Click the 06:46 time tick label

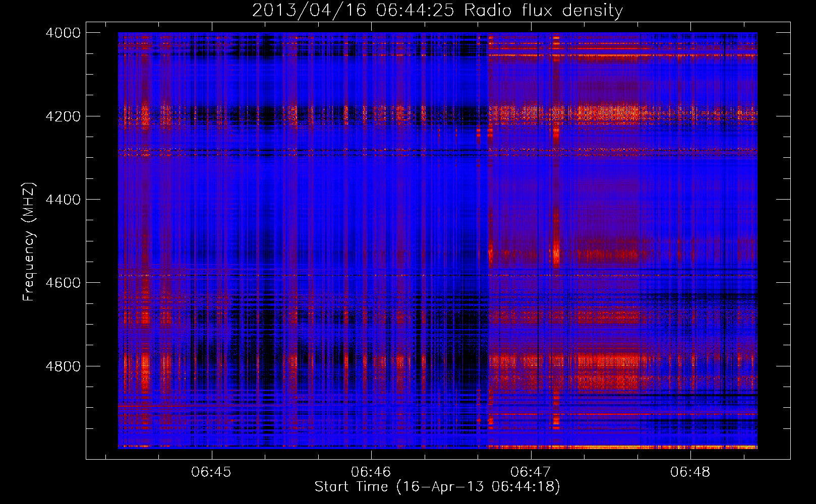point(371,472)
